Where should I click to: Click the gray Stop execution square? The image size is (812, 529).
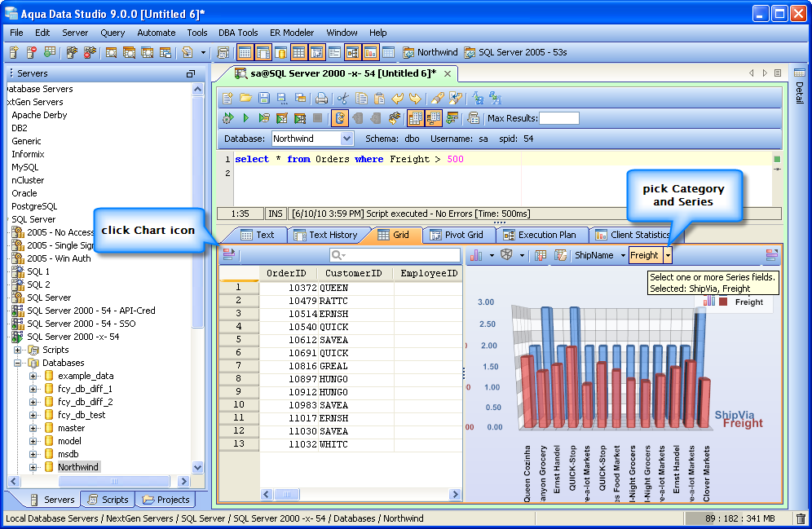click(x=317, y=118)
